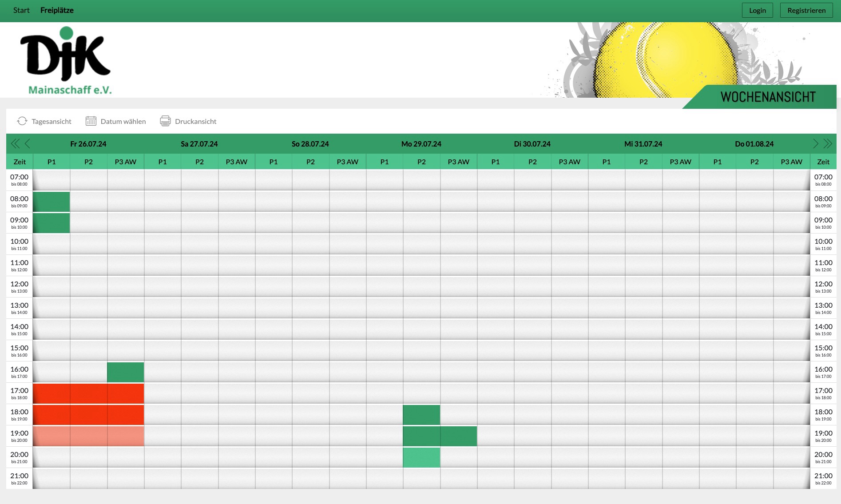Advance one day with single-right arrow
Screen dimensions: 841x504
coord(815,144)
